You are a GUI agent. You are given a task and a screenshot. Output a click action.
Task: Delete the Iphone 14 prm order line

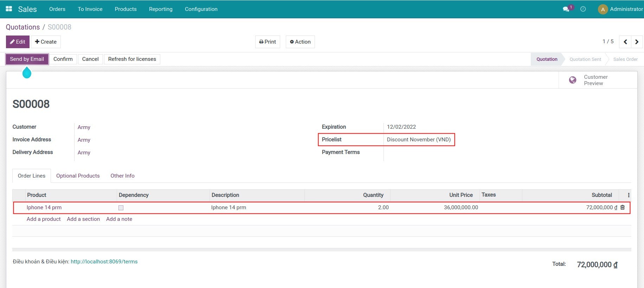(623, 207)
